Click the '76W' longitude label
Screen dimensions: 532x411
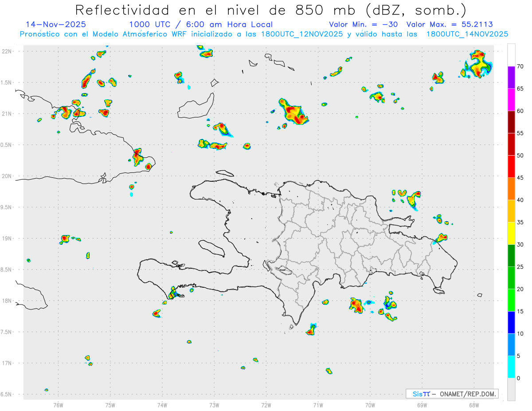coord(58,405)
